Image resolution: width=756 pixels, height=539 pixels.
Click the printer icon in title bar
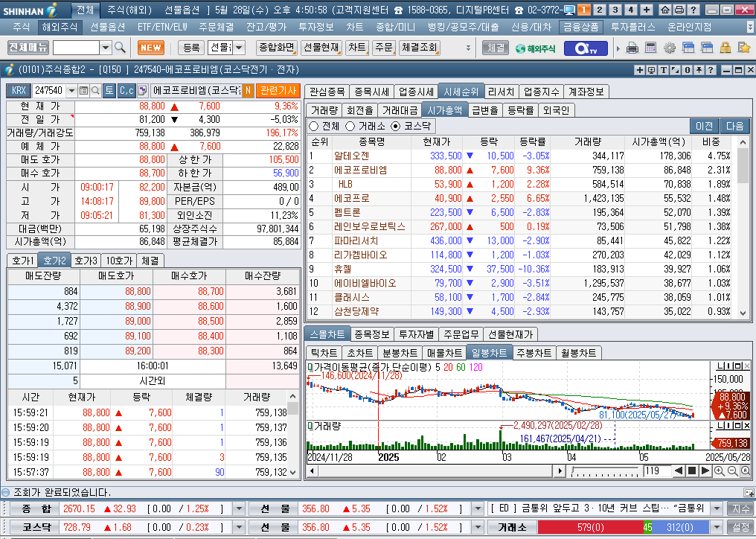[679, 10]
